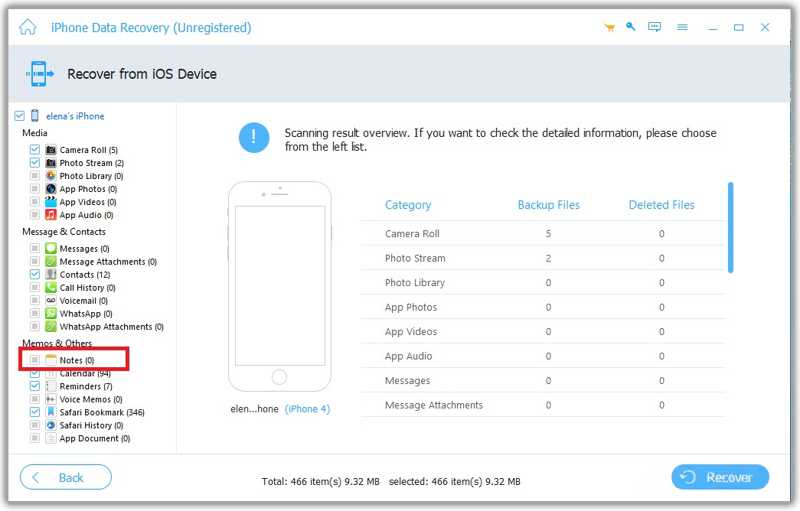Click the Memos & Others section heading

coord(57,343)
